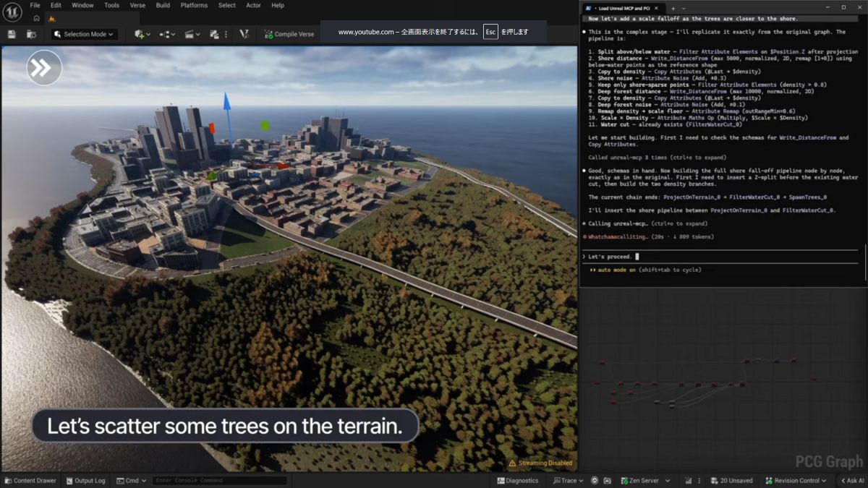Viewport: 868px width, 488px height.
Task: Open the Window menu
Action: pos(82,5)
